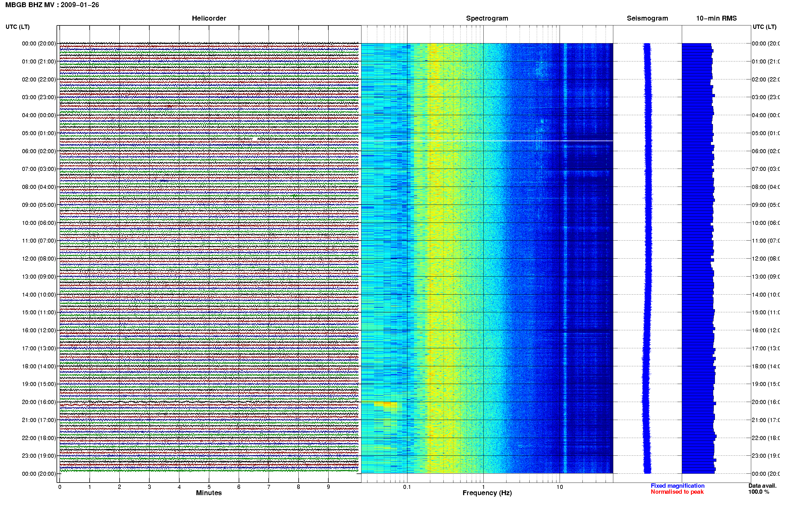Select the left time label '19:00 (15:00)'

point(39,384)
